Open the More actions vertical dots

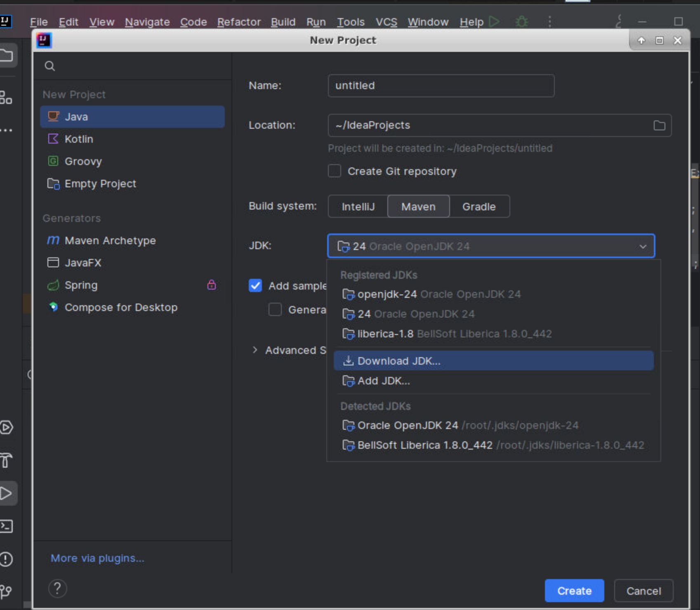coord(549,21)
